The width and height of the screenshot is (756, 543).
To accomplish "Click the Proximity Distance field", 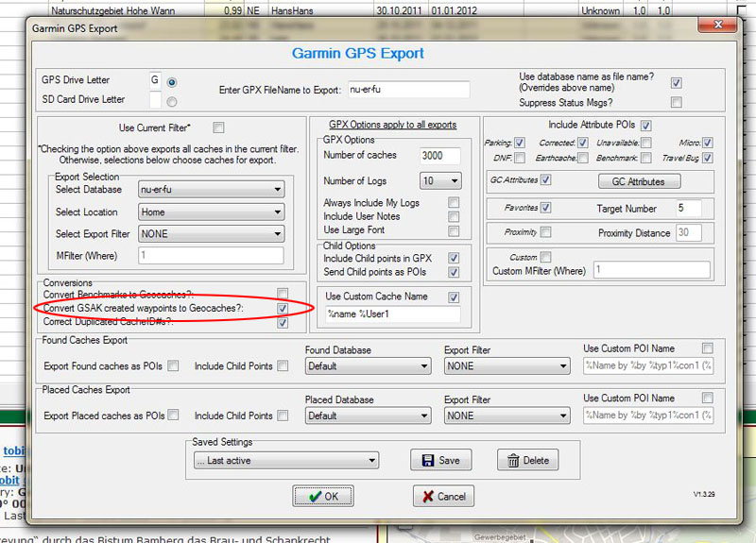I will pyautogui.click(x=689, y=232).
